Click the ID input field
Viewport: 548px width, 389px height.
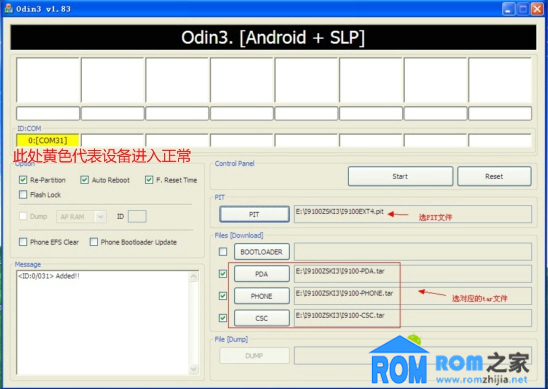(x=137, y=217)
